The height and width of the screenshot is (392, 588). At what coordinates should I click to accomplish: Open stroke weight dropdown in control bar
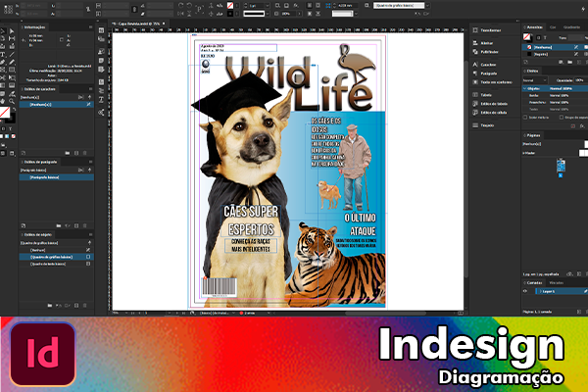click(x=268, y=6)
